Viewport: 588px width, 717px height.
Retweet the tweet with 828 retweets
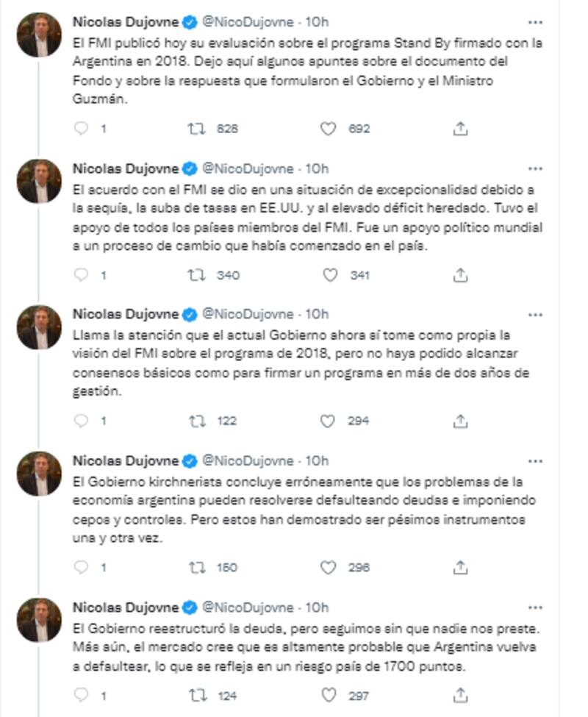196,129
